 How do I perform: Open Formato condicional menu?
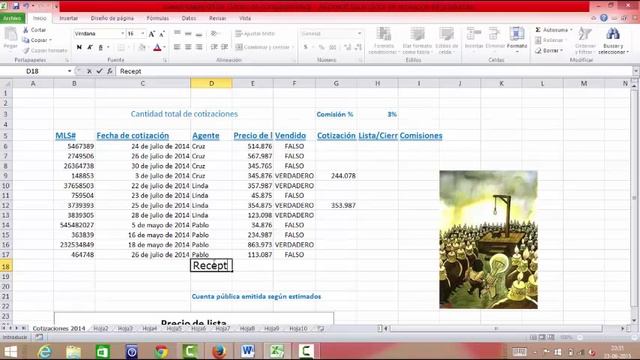pos(383,40)
